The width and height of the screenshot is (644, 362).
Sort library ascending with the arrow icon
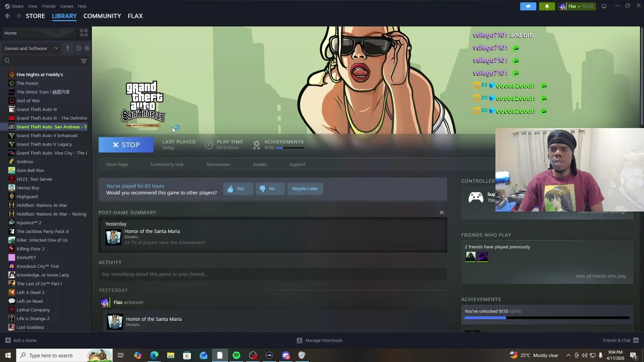67,48
